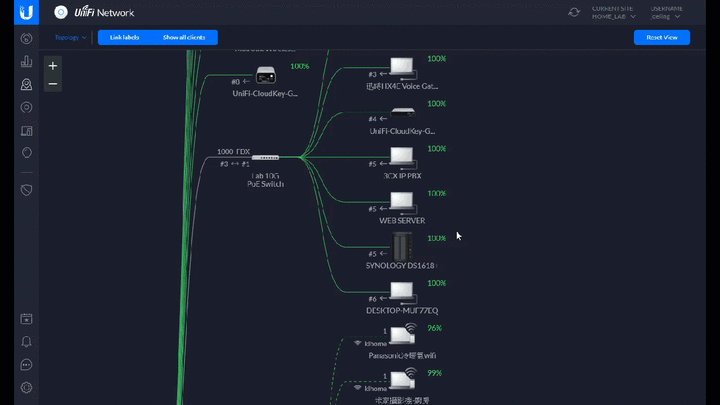
Task: Toggle the Link labels option
Action: pos(124,38)
